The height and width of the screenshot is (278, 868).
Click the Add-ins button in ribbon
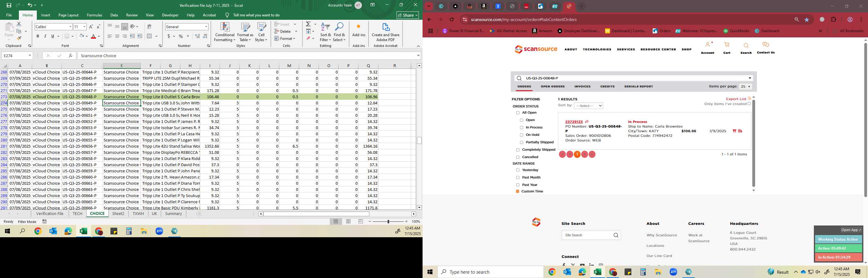(x=359, y=30)
